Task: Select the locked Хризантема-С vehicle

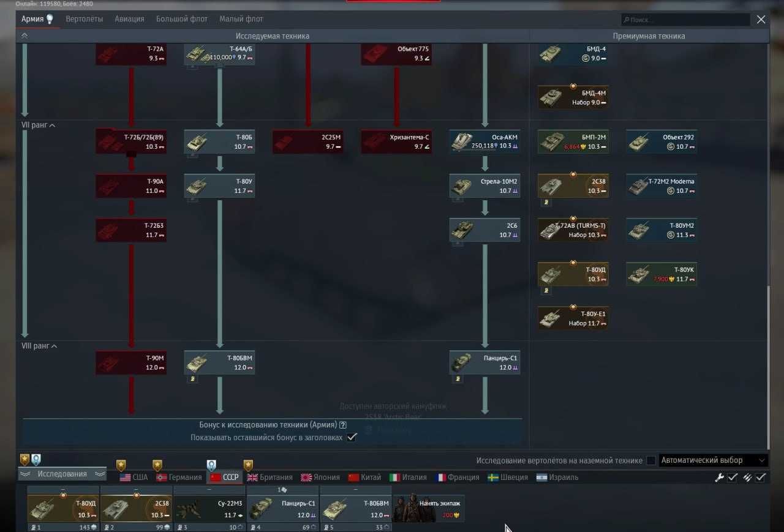Action: click(x=396, y=142)
